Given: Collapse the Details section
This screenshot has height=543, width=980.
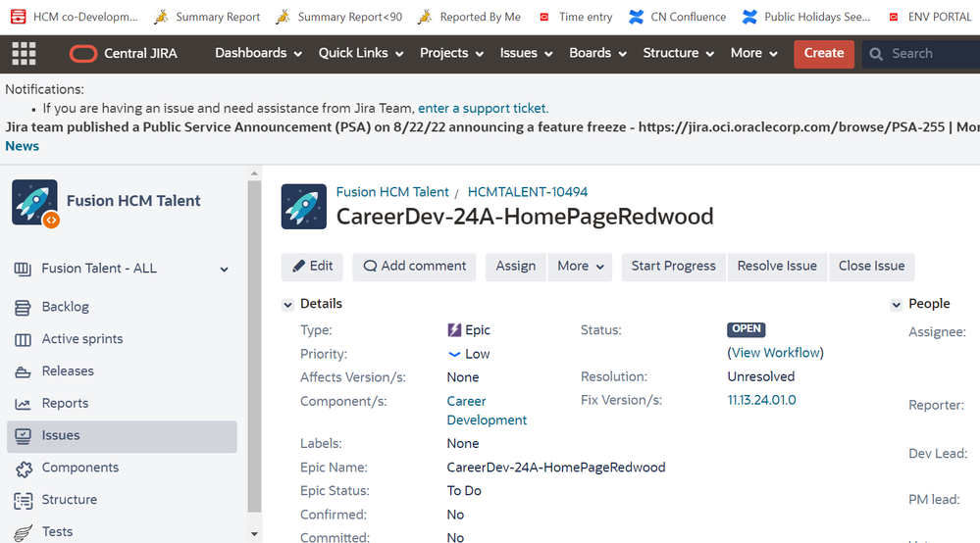Looking at the screenshot, I should pos(287,305).
